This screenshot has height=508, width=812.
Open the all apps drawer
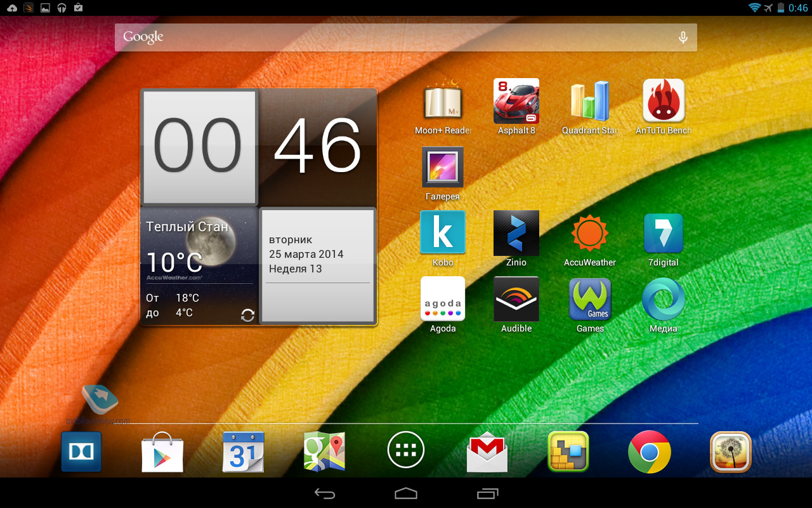406,451
